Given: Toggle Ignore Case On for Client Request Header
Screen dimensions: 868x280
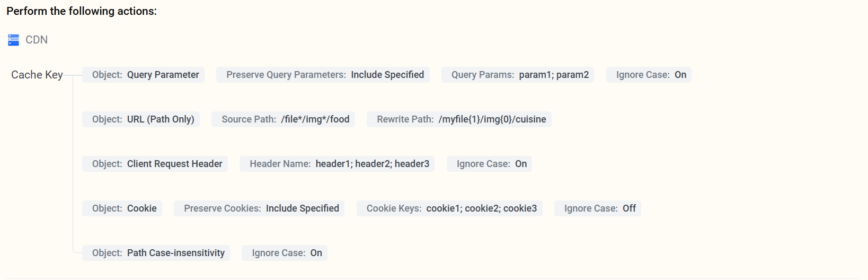Looking at the screenshot, I should [x=489, y=164].
